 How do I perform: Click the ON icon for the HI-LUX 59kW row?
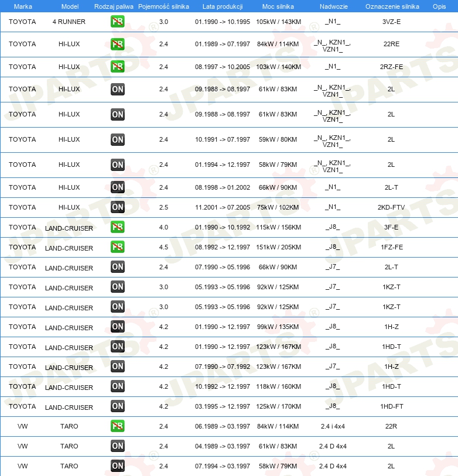(117, 139)
